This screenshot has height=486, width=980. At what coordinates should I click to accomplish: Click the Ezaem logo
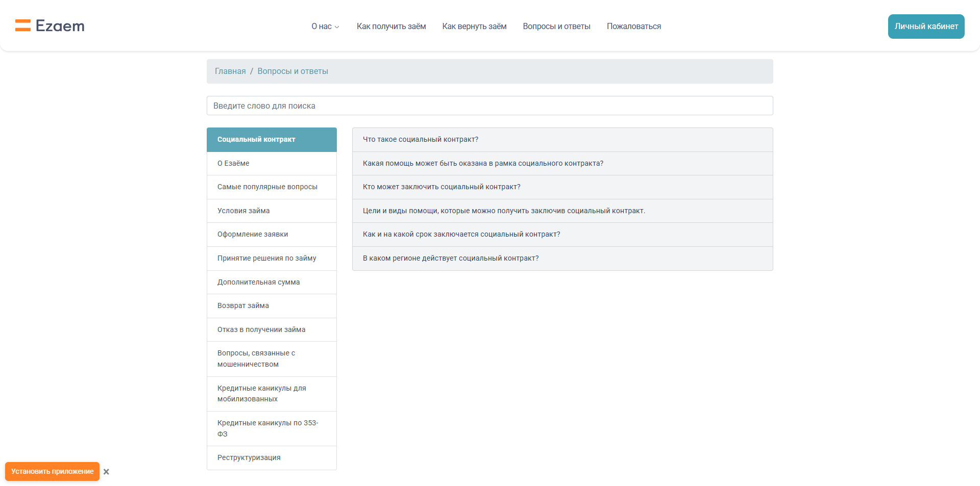(50, 26)
